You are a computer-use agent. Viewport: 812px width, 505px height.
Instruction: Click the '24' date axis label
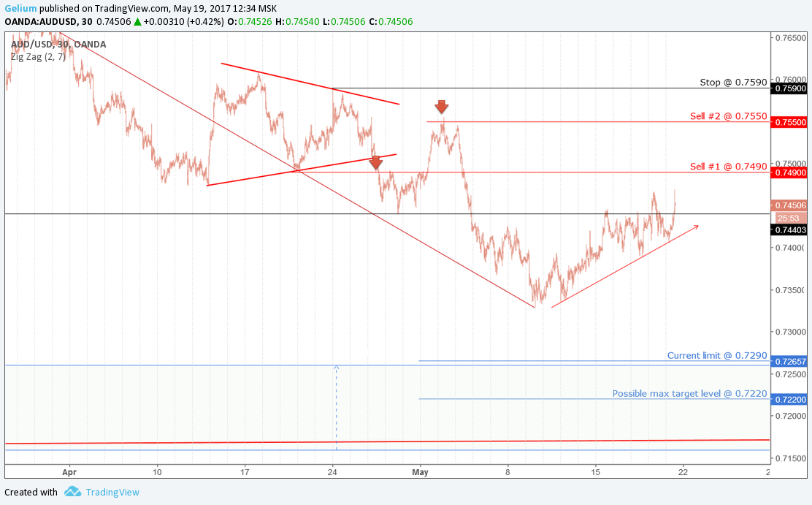click(x=332, y=472)
